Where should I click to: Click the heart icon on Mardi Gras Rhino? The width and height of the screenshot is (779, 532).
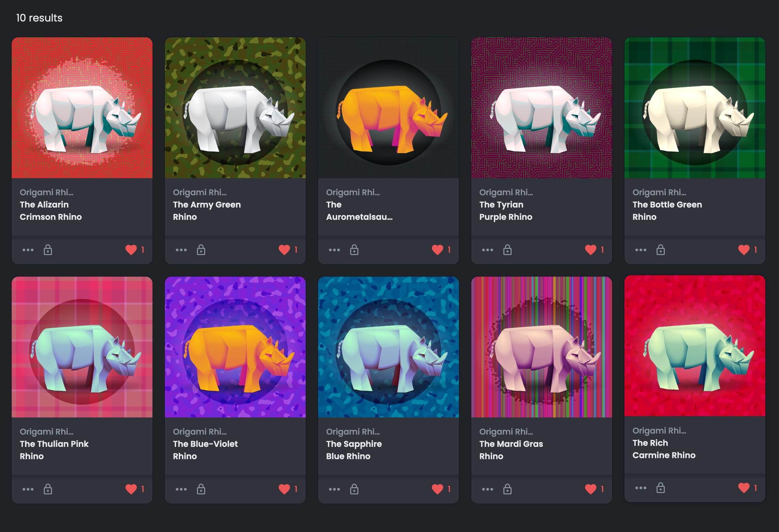coord(591,489)
